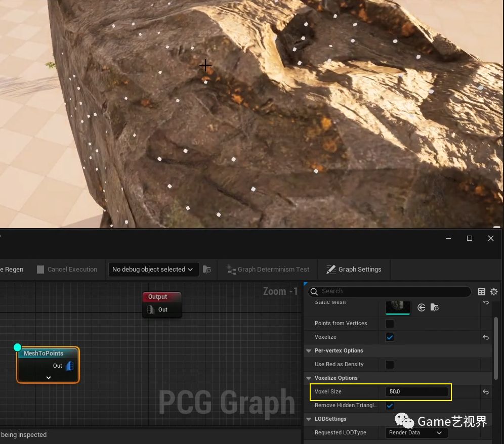Open the debug object selection dropdown
This screenshot has width=504, height=444.
click(x=153, y=270)
